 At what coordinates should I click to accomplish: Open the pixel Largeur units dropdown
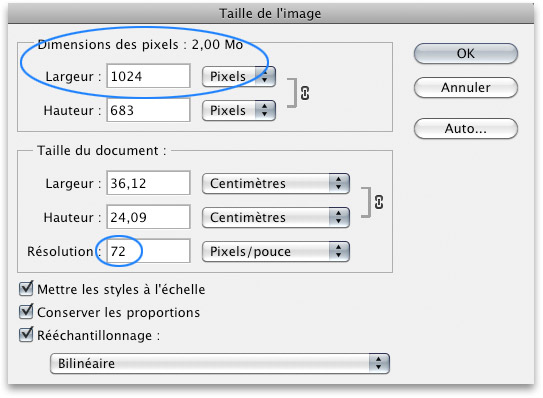(239, 77)
